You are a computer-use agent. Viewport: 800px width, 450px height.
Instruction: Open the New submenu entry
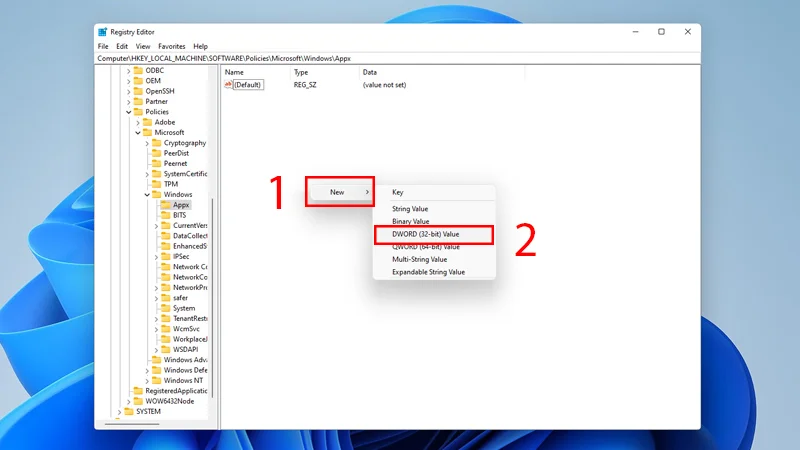point(340,192)
